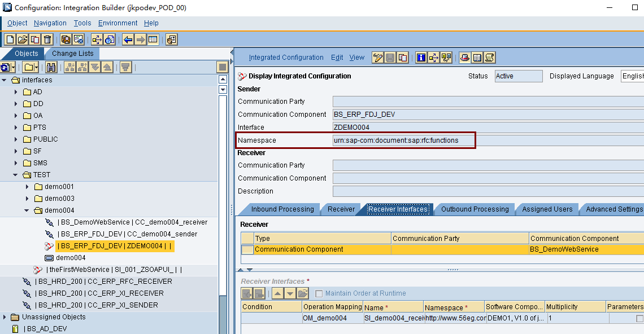Screen dimensions: 644x334
Task: Click the Integrated Configuration link
Action: (x=286, y=57)
